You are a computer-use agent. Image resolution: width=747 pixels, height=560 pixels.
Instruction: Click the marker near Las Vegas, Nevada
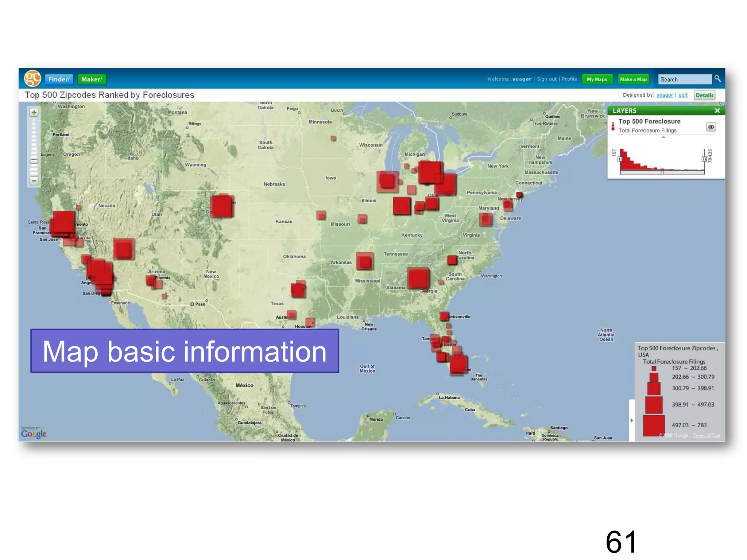[123, 249]
